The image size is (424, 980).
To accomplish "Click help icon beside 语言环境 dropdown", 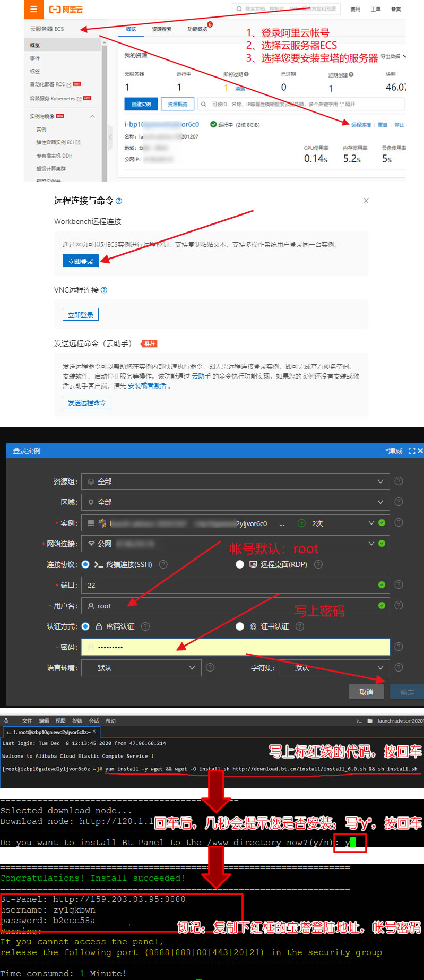I will coord(210,667).
